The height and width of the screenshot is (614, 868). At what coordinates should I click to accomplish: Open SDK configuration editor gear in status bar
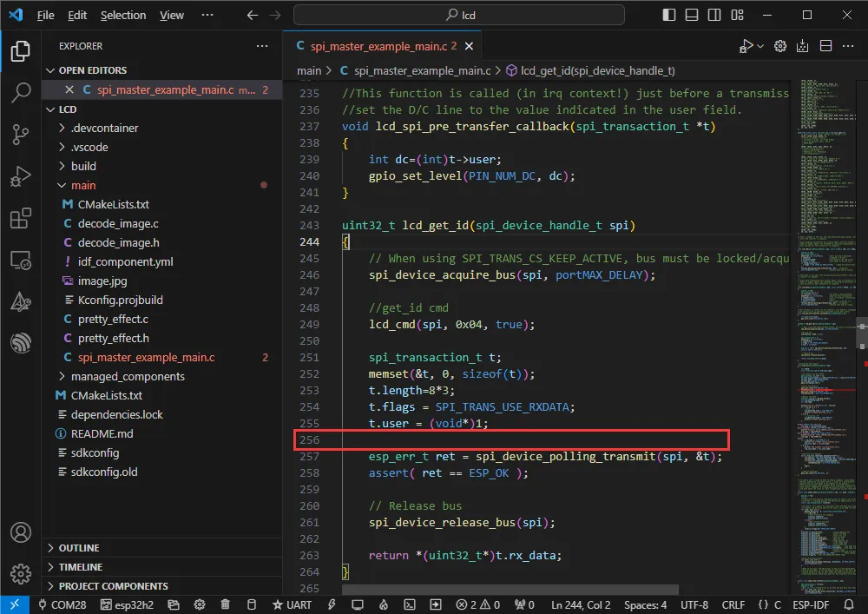tap(200, 604)
